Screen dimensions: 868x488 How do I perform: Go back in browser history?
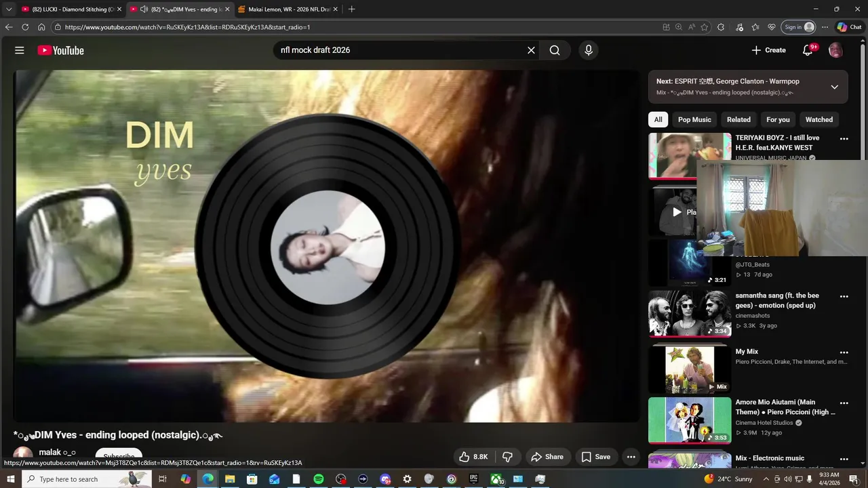pyautogui.click(x=9, y=27)
